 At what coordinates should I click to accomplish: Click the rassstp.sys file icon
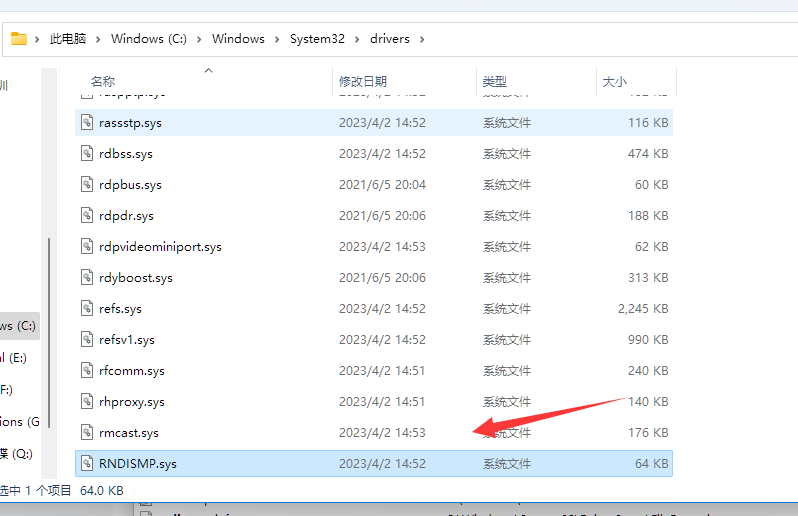(x=87, y=122)
